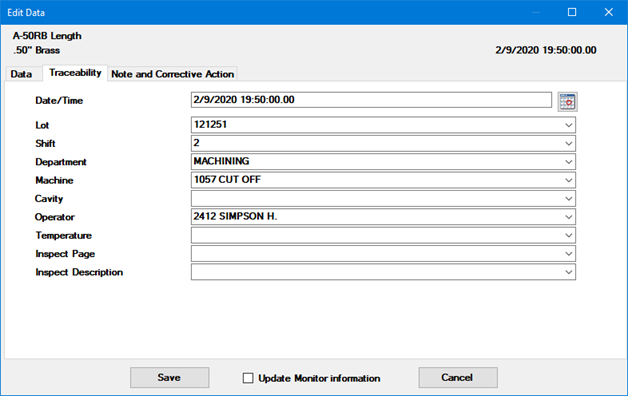Maximize the Edit Data window
Viewport: 628px width, 396px height.
(572, 12)
